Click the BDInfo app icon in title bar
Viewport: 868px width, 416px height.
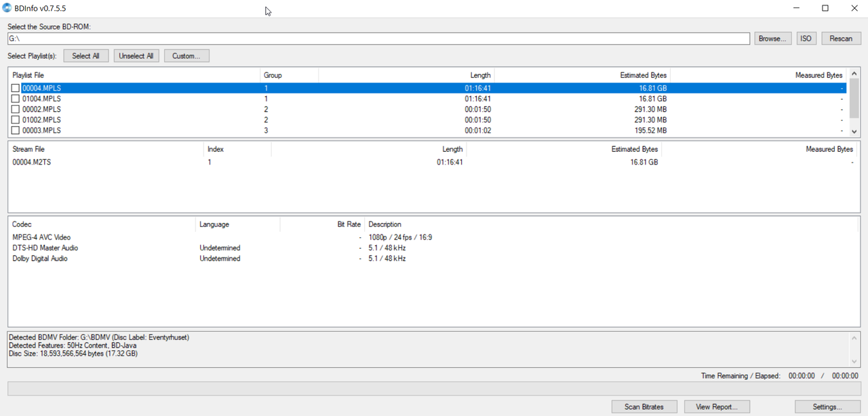point(7,8)
